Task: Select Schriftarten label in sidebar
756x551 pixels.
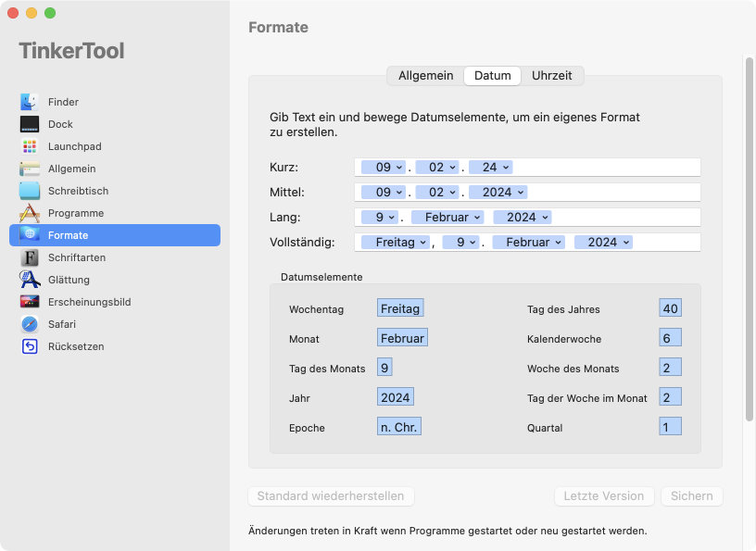Action: [77, 257]
